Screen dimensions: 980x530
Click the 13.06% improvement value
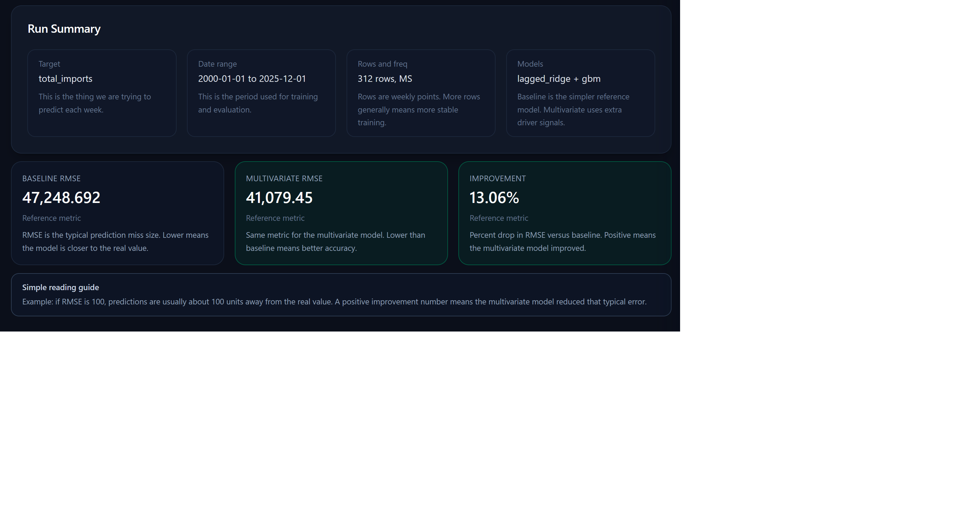[x=494, y=198]
